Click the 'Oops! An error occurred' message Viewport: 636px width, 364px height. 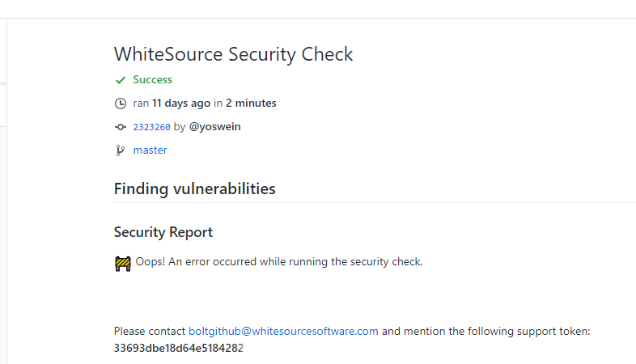pyautogui.click(x=279, y=262)
